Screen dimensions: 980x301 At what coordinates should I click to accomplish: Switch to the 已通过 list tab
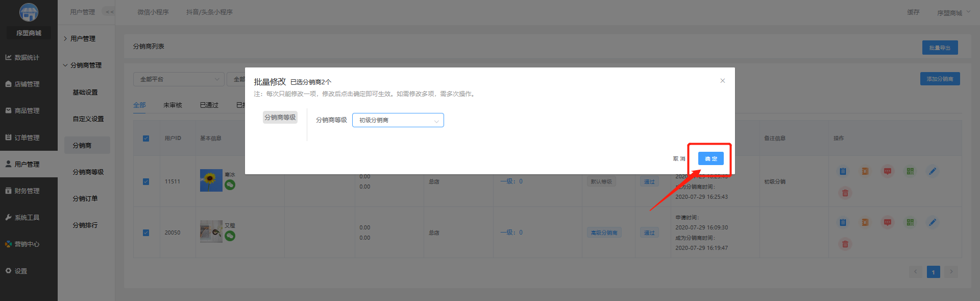click(x=209, y=105)
